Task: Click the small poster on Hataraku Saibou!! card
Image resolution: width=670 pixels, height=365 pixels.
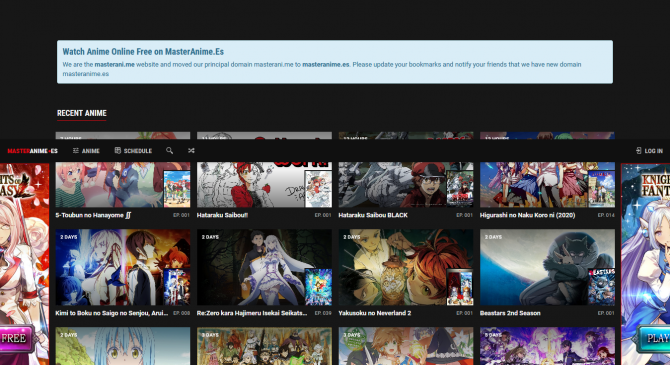Action: [x=318, y=189]
